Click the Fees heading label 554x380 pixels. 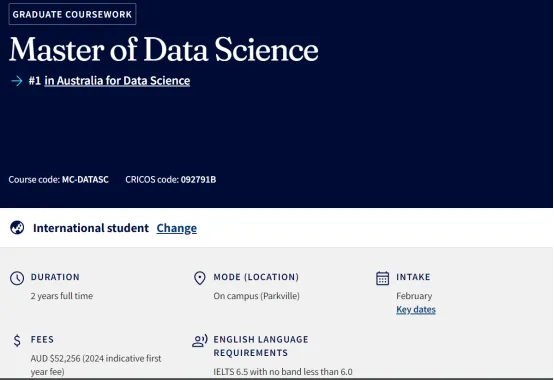42,339
